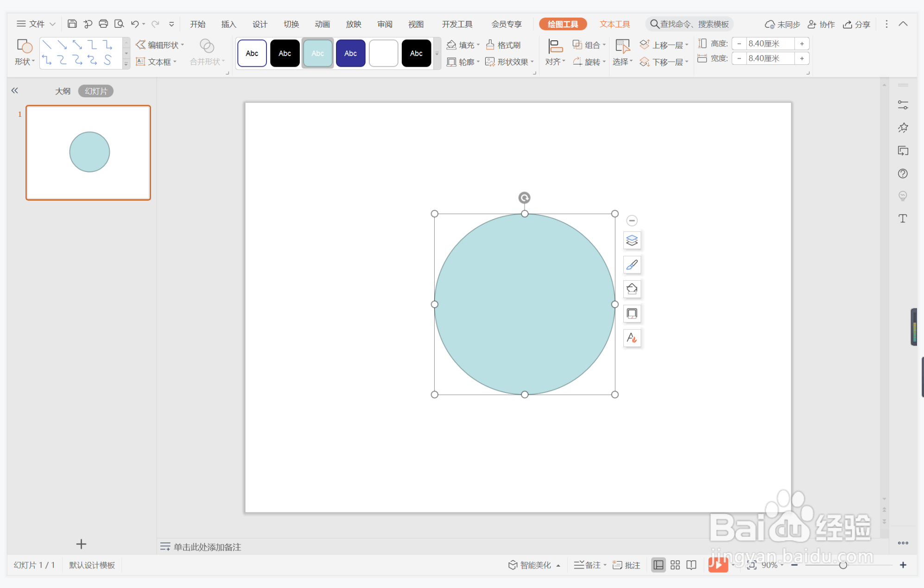Select the straight line shape
The image size is (924, 588).
(x=47, y=45)
